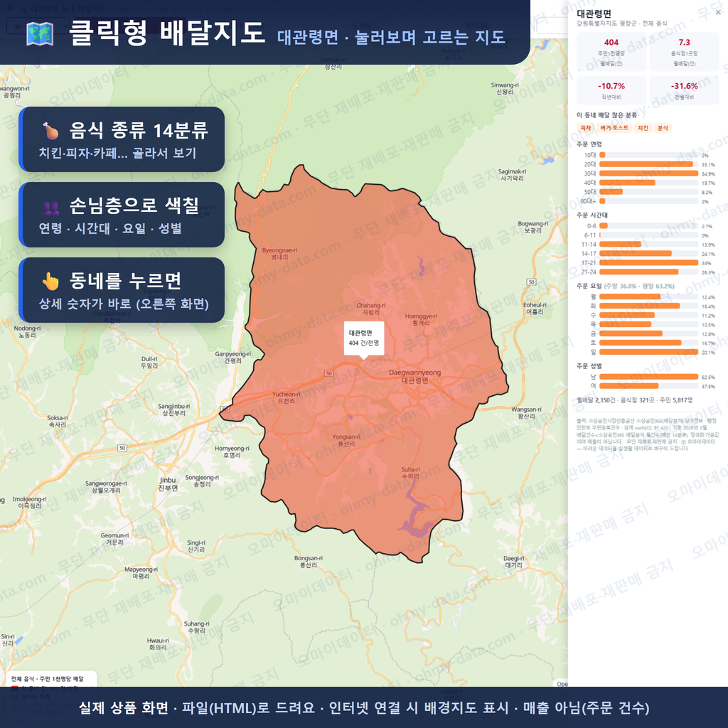The image size is (728, 728).
Task: Click the -31.6% 전월대비 stat card
Action: [684, 90]
